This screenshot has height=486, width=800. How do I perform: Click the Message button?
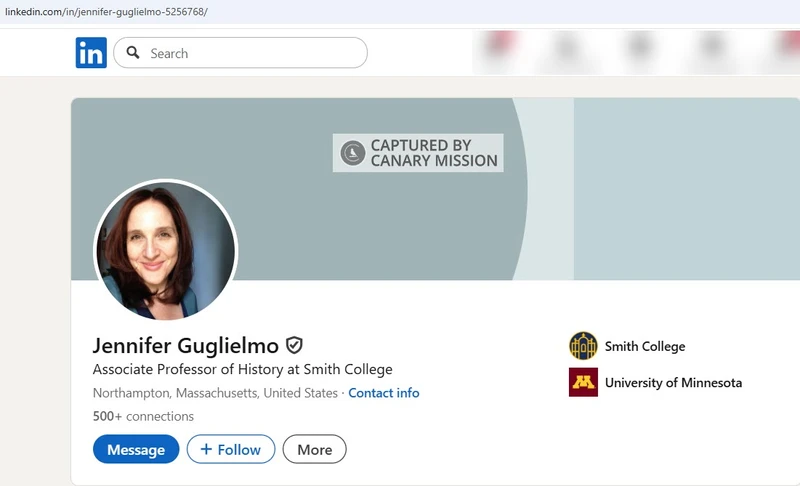pos(136,449)
